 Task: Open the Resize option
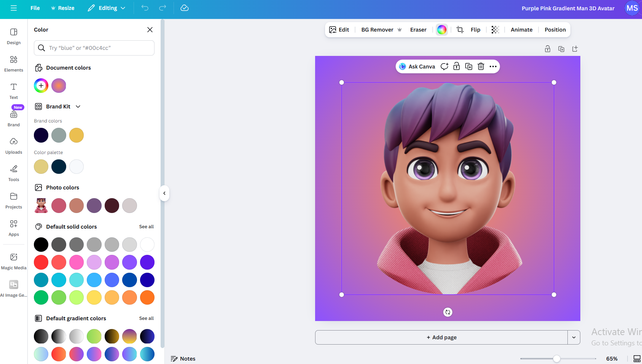[x=62, y=8]
